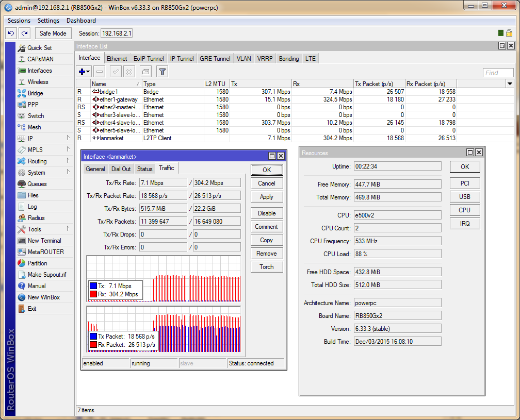Click inside the Find search box
520x420 pixels.
coord(498,72)
